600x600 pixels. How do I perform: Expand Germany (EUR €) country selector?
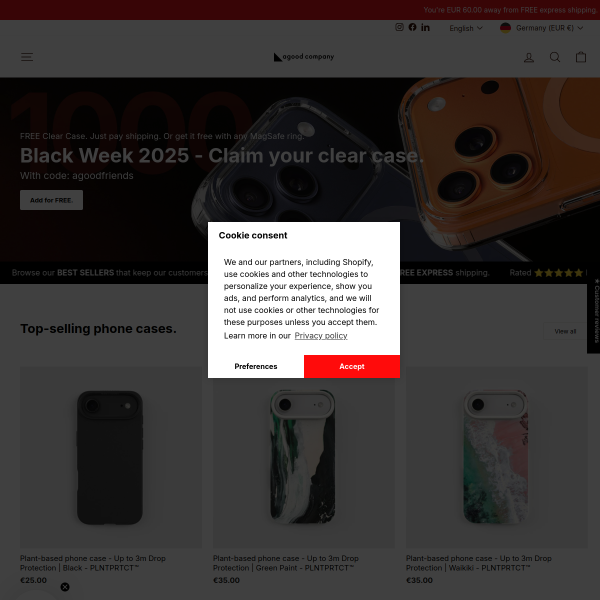tap(541, 28)
